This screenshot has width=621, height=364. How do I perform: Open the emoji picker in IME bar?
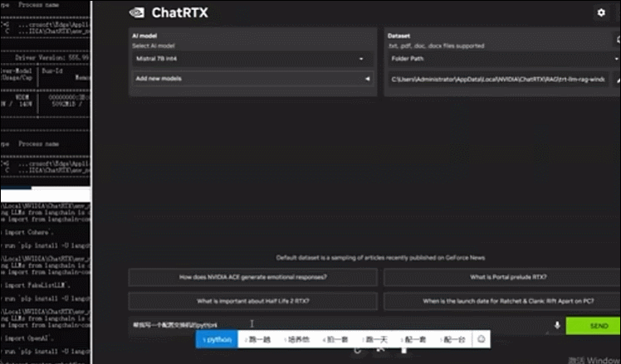coord(480,339)
